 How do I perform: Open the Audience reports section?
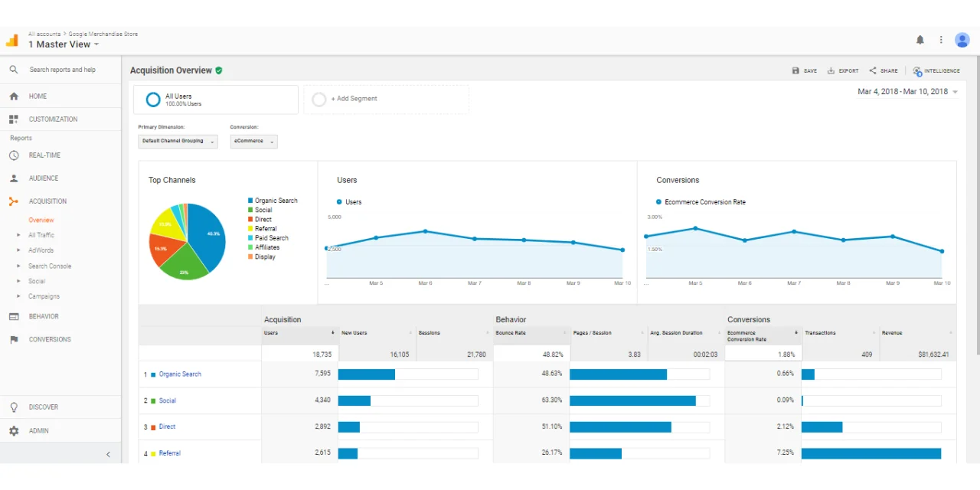[44, 178]
